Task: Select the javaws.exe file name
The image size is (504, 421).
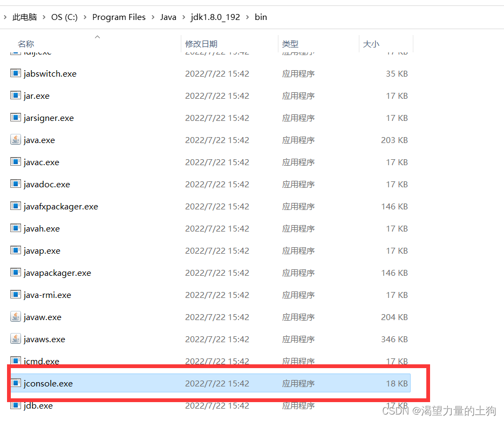Action: pos(44,339)
